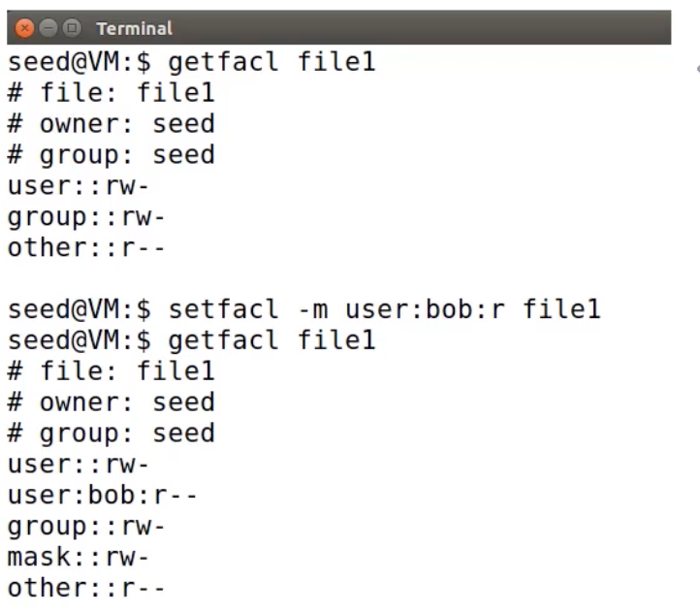Click the second '# file: file1' line
This screenshot has height=611, width=700.
(111, 371)
